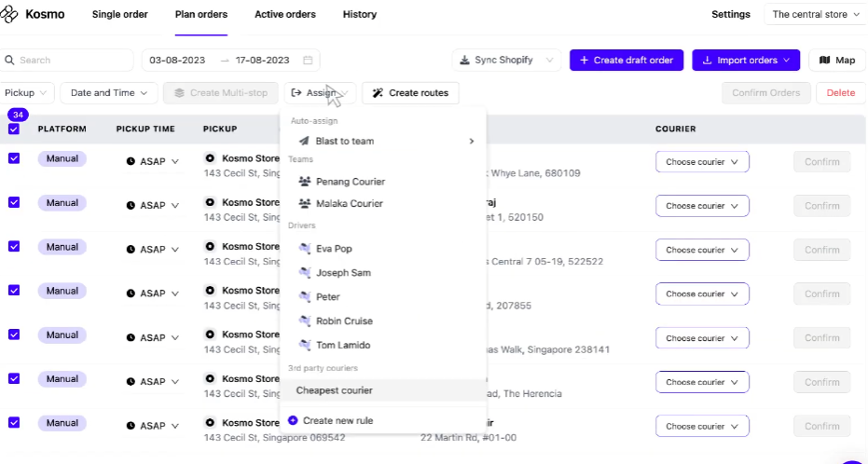
Task: Switch to the Single order tab
Action: point(119,14)
